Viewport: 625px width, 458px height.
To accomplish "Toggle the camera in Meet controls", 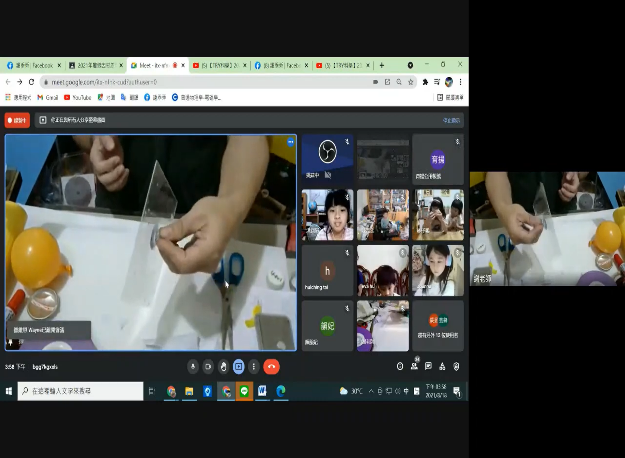I will 208,366.
